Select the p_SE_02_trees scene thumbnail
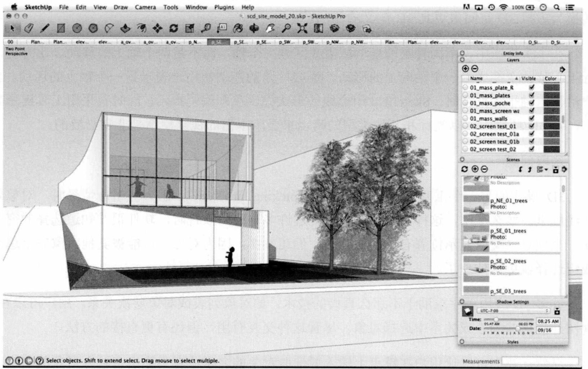588x369 pixels. [x=476, y=268]
